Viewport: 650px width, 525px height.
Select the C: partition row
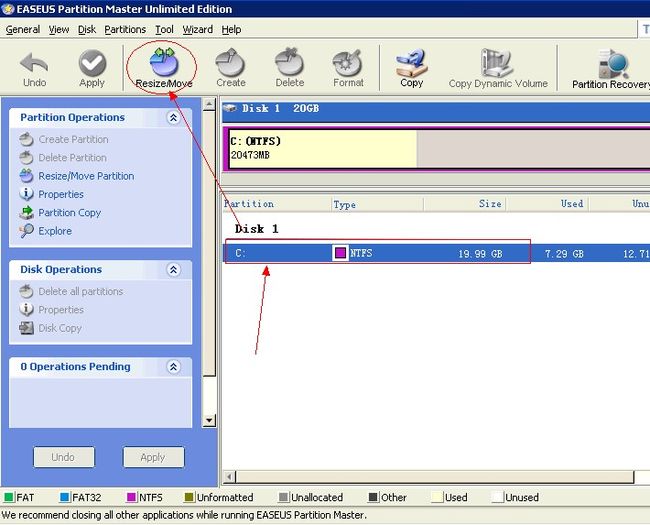tap(437, 253)
